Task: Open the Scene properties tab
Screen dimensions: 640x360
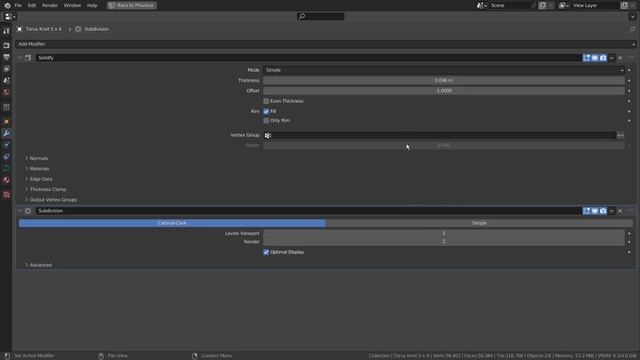Action: 6,81
